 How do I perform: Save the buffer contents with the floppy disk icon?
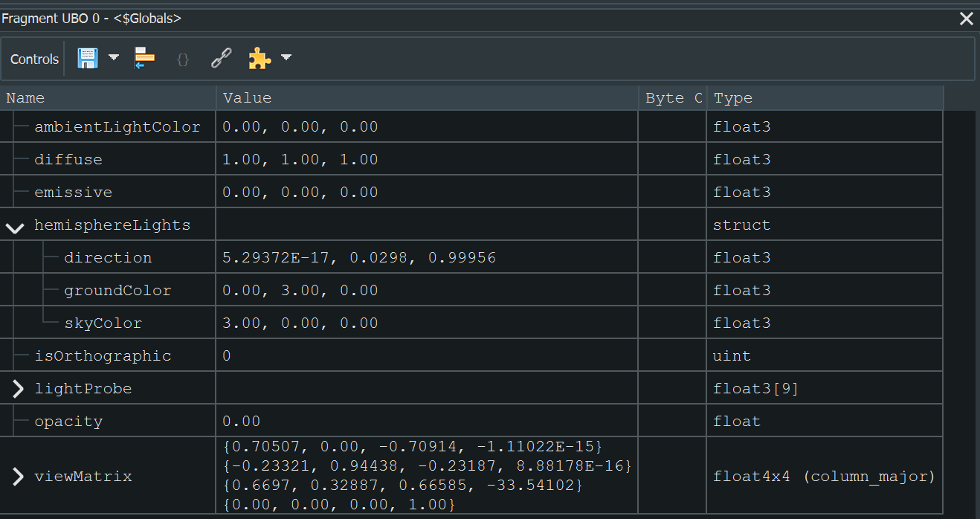(x=86, y=58)
